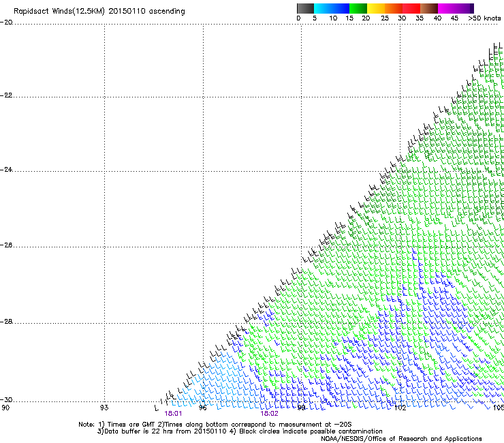Click the '-26' latitude axis label
Image resolution: width=504 pixels, height=443 pixels.
[6, 245]
